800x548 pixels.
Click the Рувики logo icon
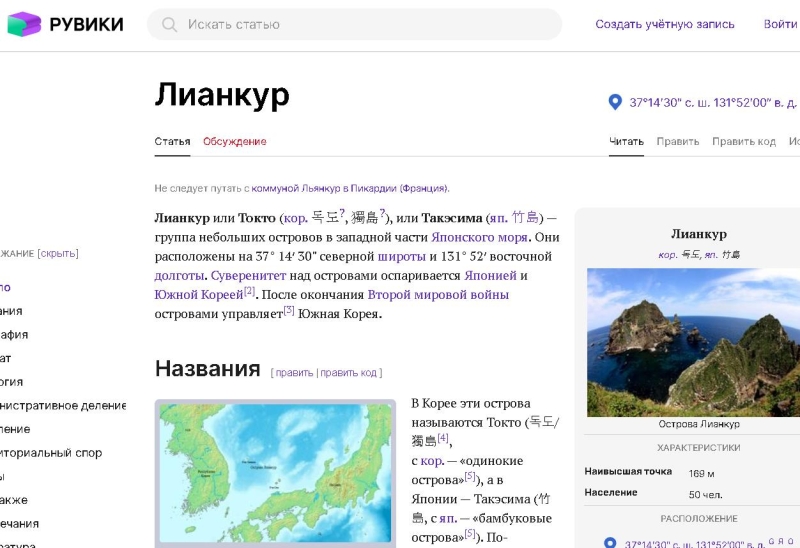point(24,24)
